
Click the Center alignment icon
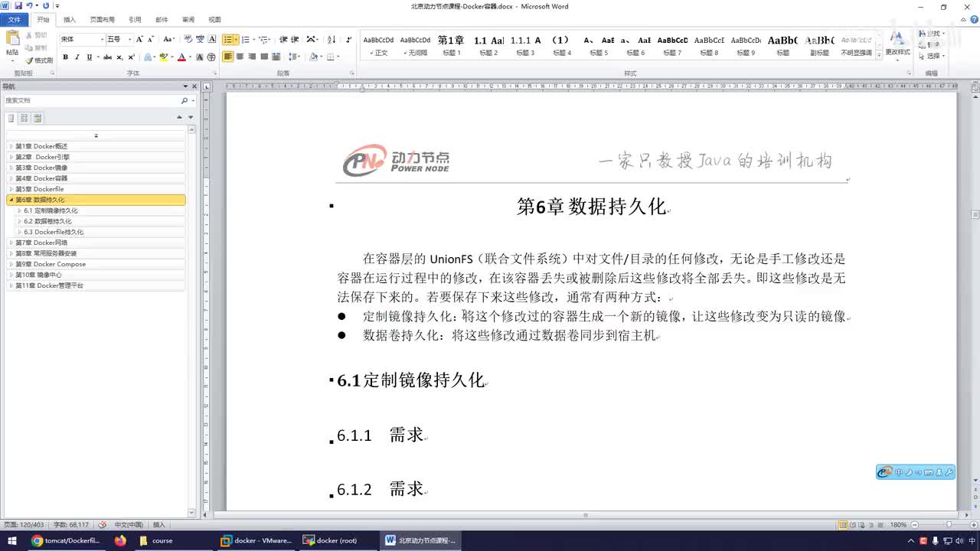tap(240, 57)
